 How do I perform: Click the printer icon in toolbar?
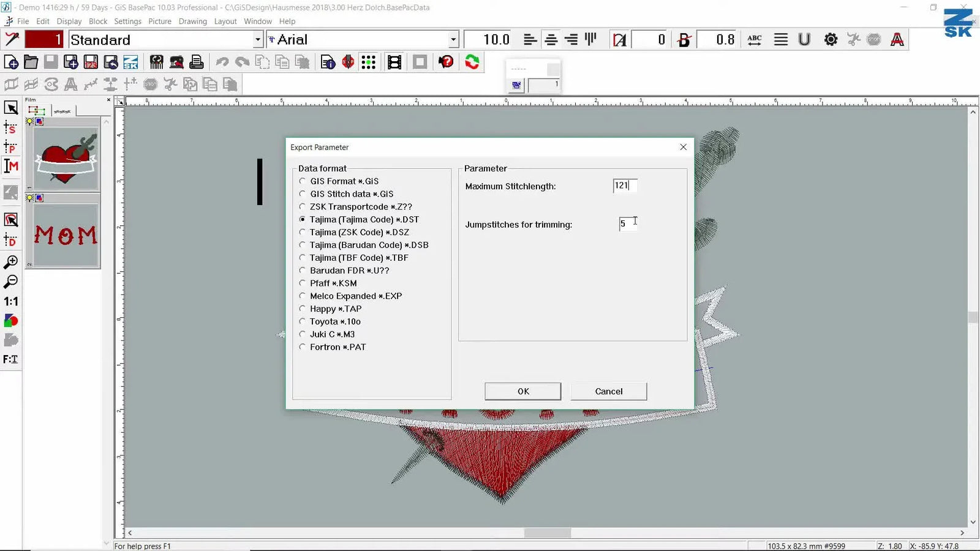pos(197,62)
